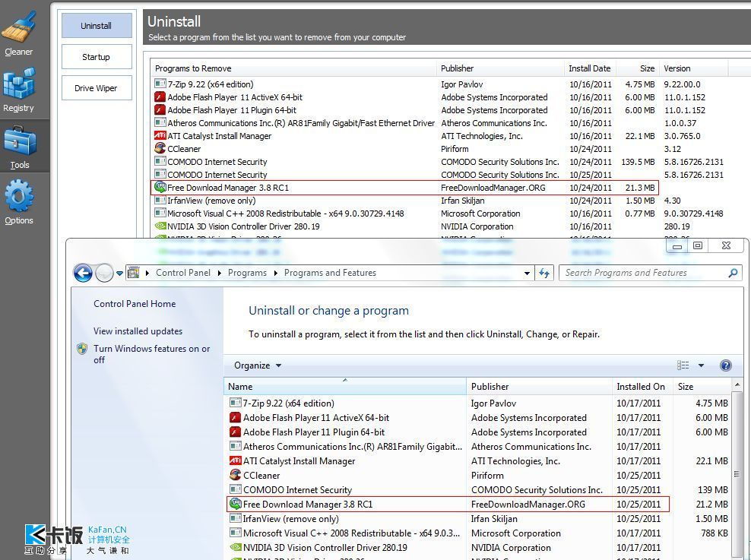Open CCleaner Options gear icon
The image size is (751, 560).
pos(19,195)
